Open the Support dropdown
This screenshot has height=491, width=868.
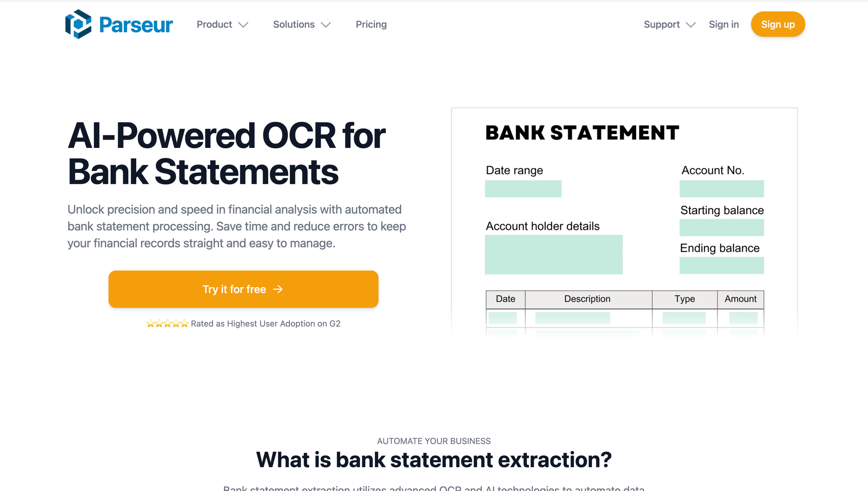(x=661, y=24)
